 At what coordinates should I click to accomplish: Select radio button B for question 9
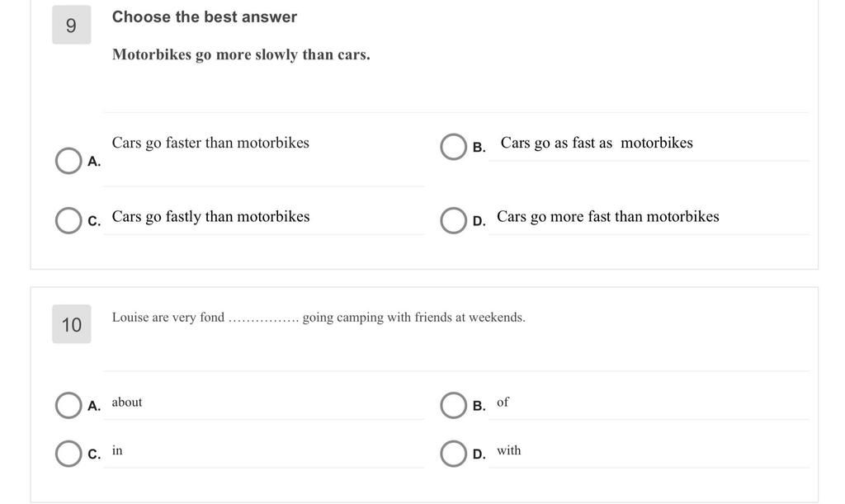click(x=453, y=147)
